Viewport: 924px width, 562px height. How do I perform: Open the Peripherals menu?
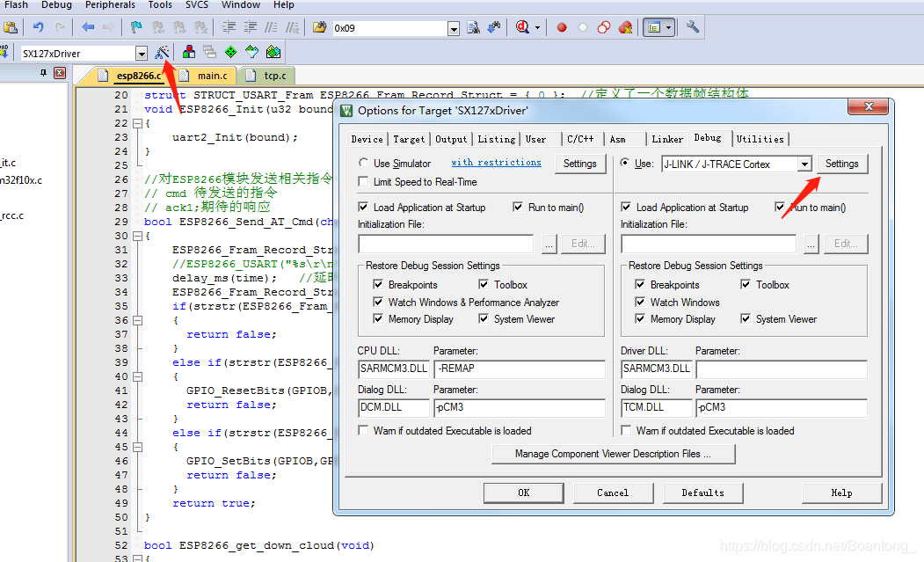click(x=110, y=4)
